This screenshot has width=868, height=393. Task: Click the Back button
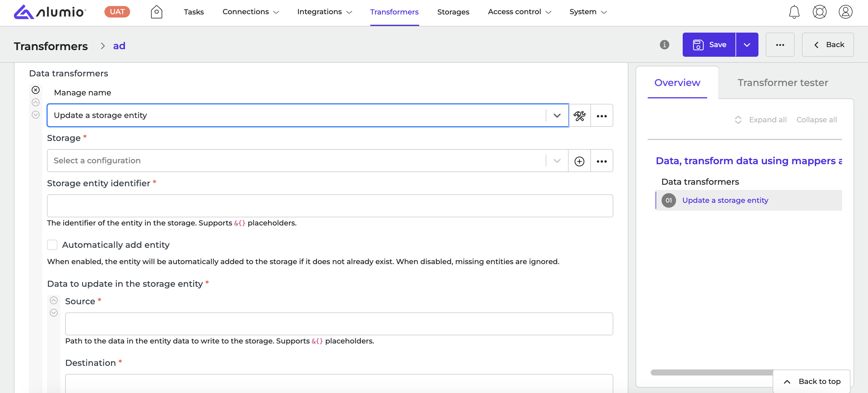[828, 44]
